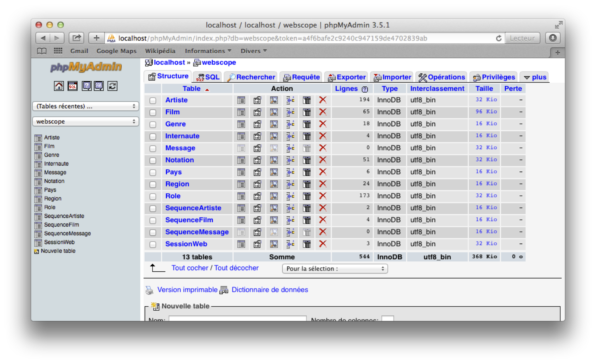Open Dictionnaire de données link
The height and width of the screenshot is (364, 596).
pos(270,290)
